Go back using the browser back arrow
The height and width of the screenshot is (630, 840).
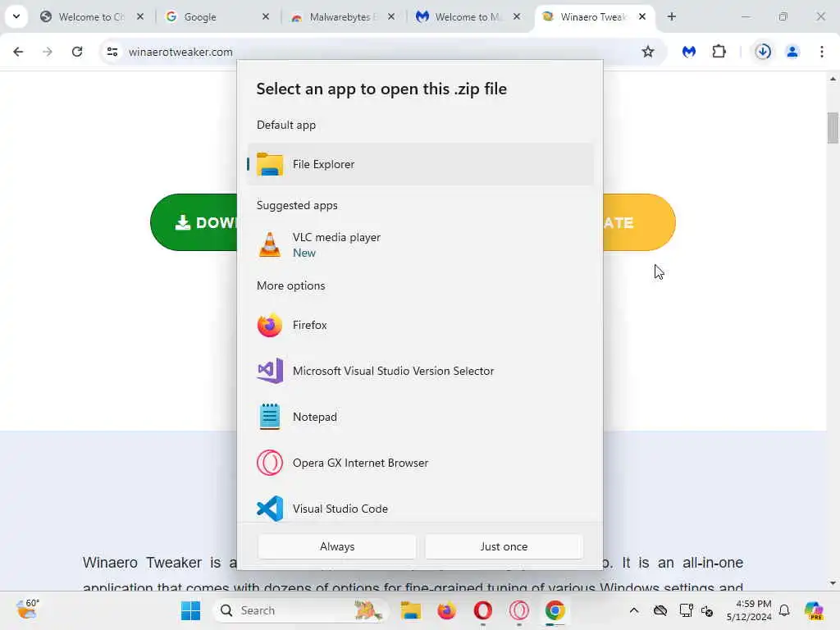click(x=18, y=52)
